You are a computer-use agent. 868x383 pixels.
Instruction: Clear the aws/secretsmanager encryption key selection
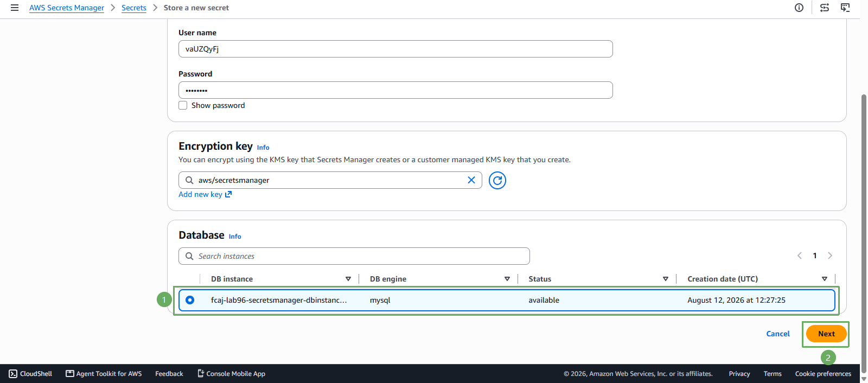[x=471, y=180]
